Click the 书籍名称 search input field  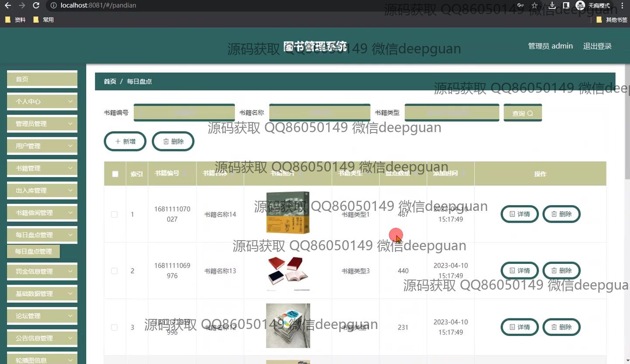point(319,112)
